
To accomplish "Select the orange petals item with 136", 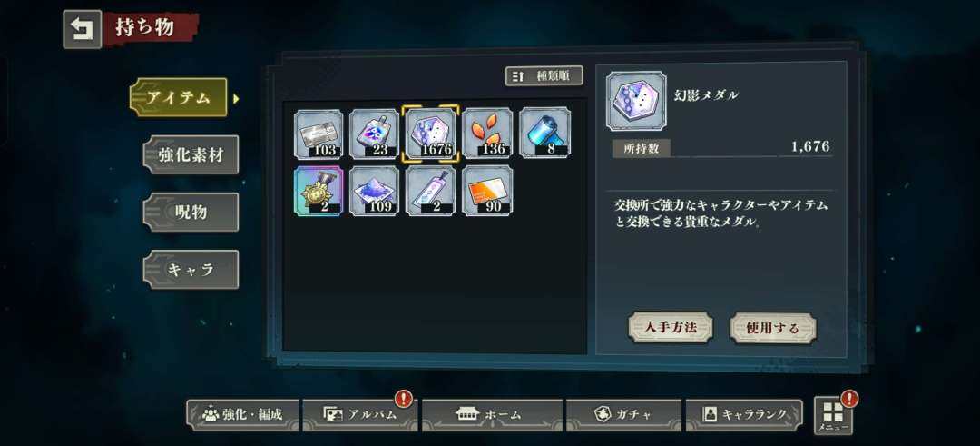I will (487, 134).
